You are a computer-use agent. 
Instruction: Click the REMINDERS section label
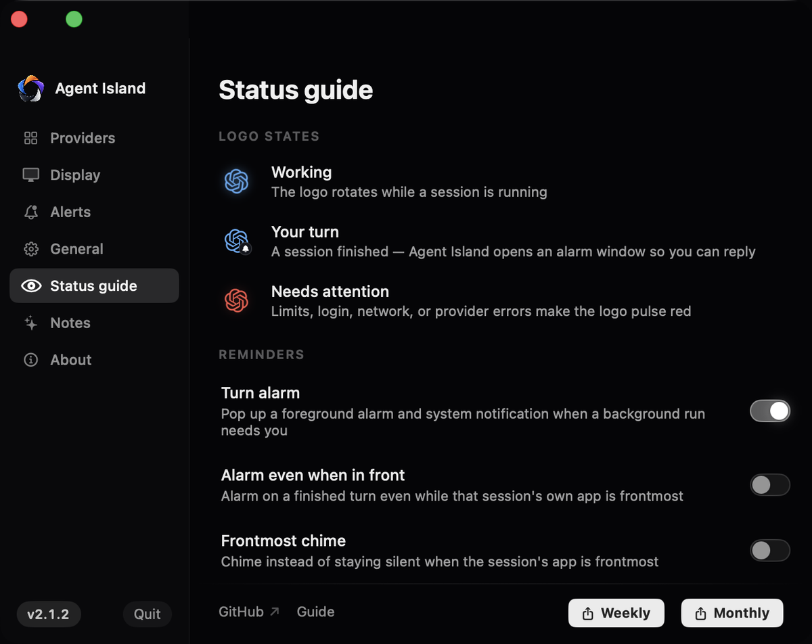(262, 354)
